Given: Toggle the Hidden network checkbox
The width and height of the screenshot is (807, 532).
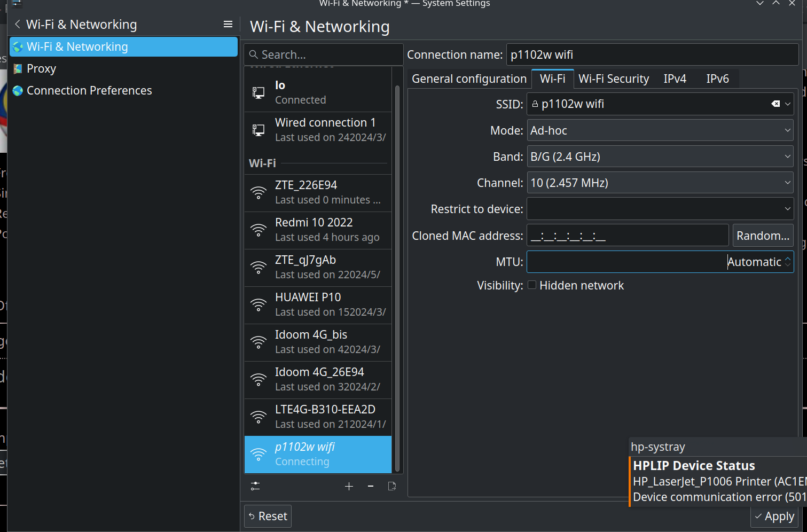Looking at the screenshot, I should point(532,285).
